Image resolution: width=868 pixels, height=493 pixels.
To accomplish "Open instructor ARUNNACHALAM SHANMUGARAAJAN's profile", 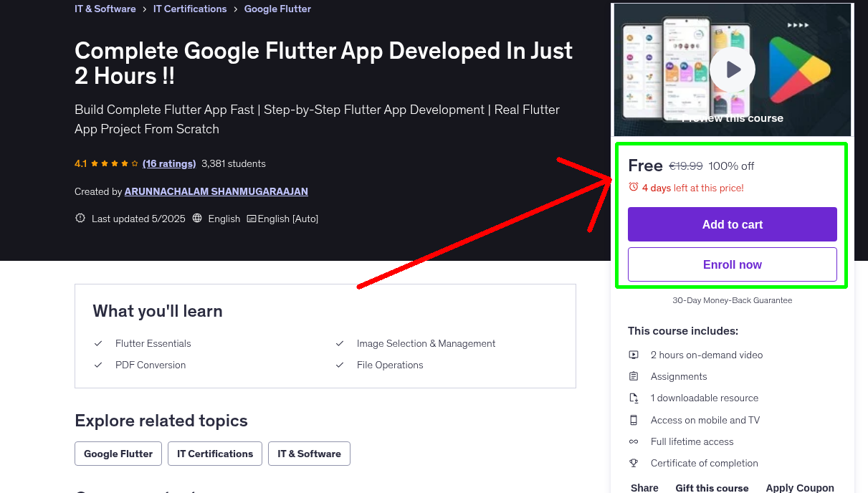I will point(216,191).
